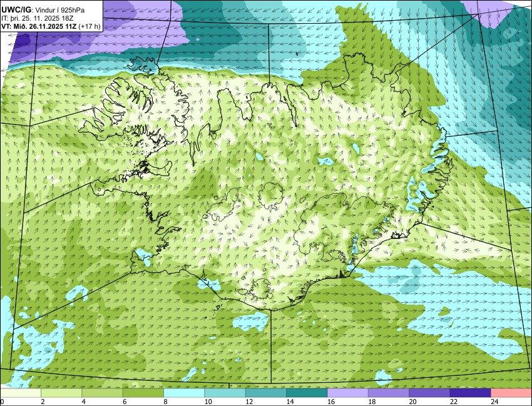Screen dimensions: 532x406
Task: Click the 10-12 teal-cyan legend swatch
Action: (x=225, y=393)
